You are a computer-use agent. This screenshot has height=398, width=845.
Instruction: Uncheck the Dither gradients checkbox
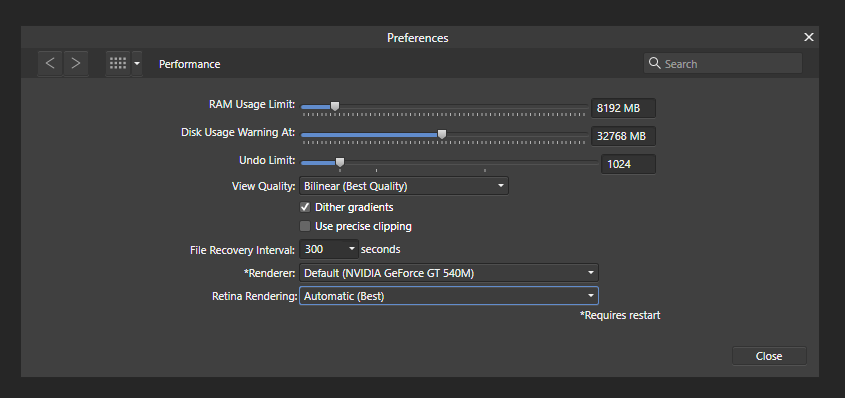point(305,207)
